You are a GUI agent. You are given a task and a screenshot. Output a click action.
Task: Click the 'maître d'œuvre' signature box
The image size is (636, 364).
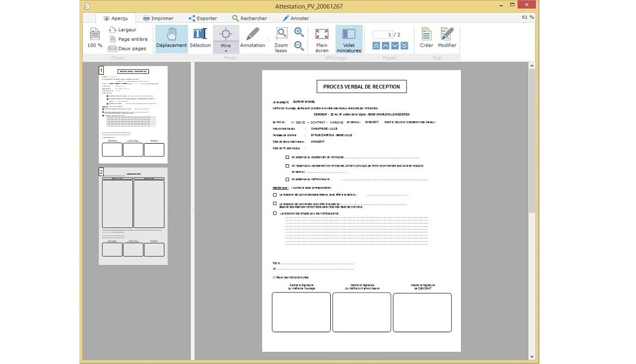click(x=361, y=312)
